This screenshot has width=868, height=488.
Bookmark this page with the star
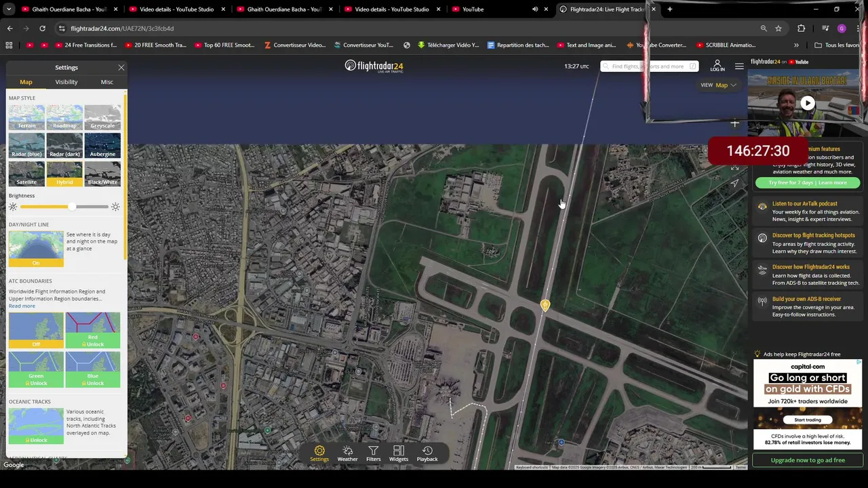[778, 28]
